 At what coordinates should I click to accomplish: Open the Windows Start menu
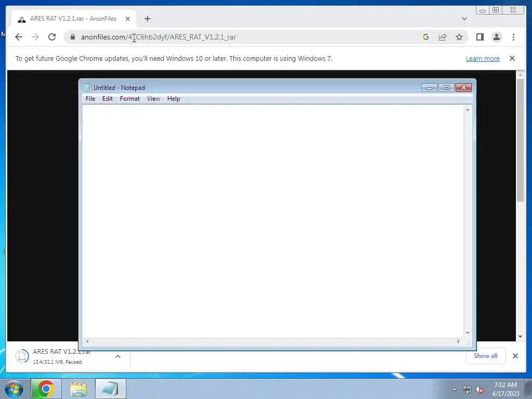pos(14,389)
